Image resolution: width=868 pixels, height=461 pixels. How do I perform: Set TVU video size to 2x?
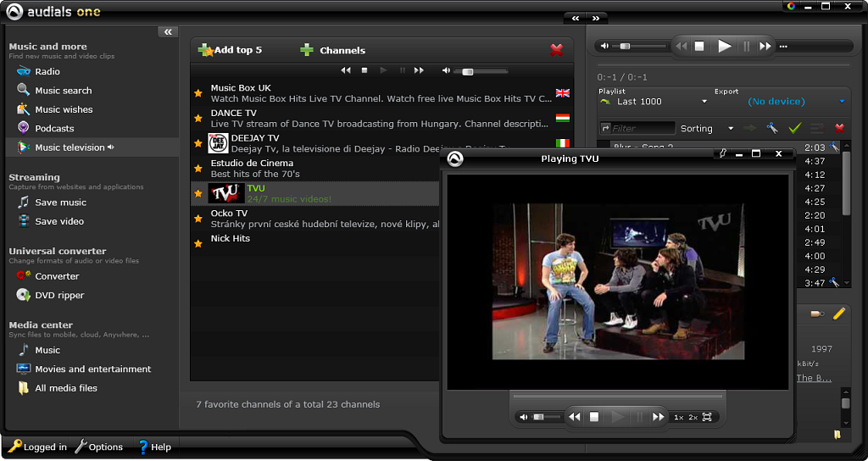693,417
